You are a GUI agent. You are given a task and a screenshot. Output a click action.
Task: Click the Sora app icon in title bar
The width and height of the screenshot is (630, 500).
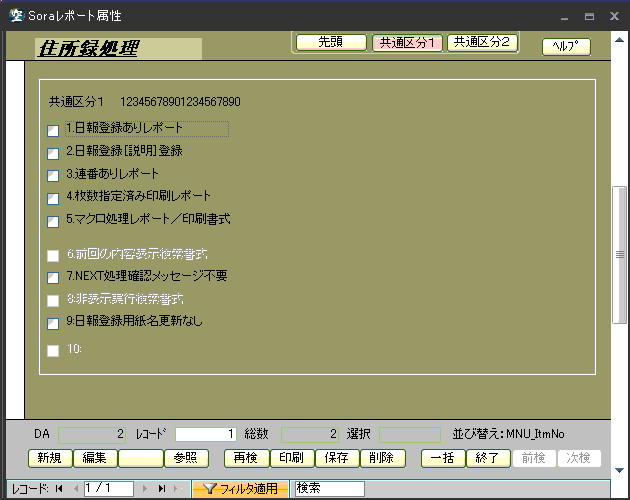(x=16, y=16)
